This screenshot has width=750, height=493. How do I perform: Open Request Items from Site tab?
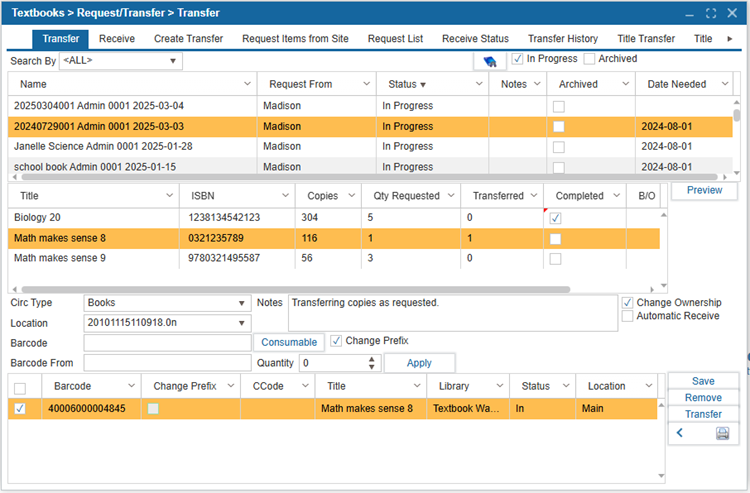[x=295, y=39]
